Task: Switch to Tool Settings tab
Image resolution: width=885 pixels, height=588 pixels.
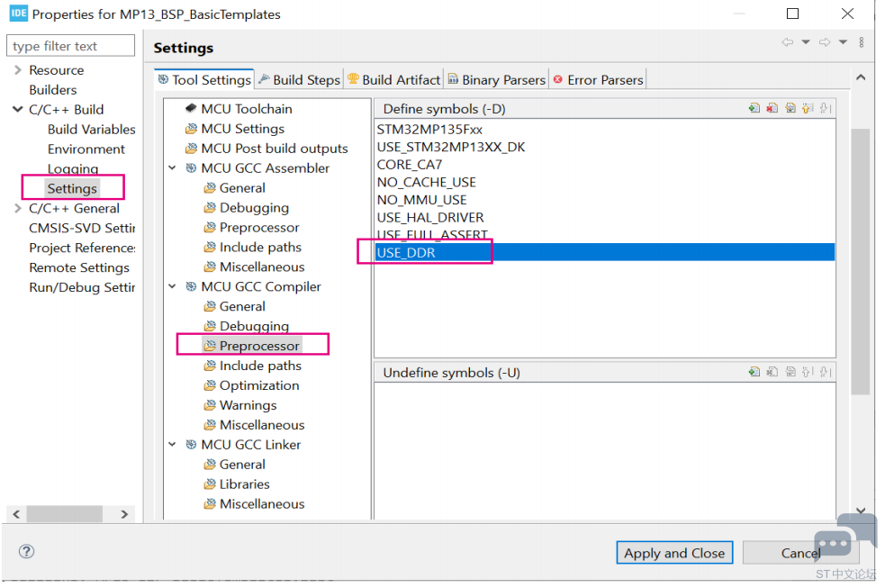Action: pyautogui.click(x=204, y=79)
